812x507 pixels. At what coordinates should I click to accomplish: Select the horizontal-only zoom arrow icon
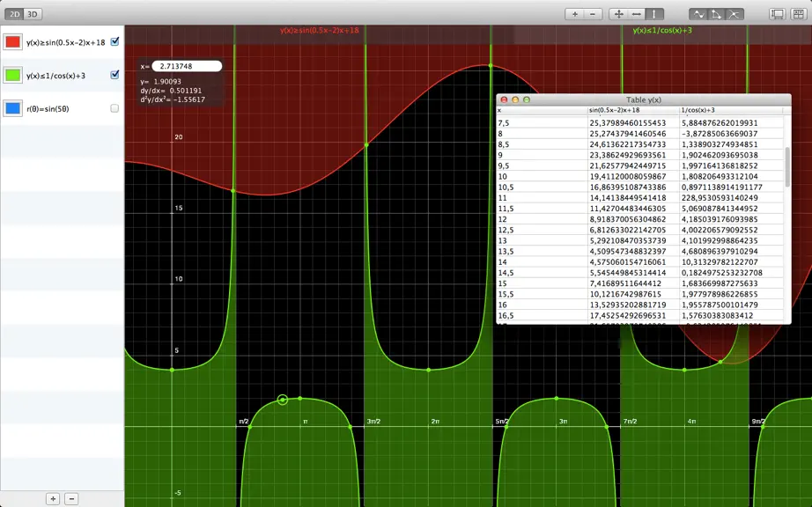[x=637, y=14]
